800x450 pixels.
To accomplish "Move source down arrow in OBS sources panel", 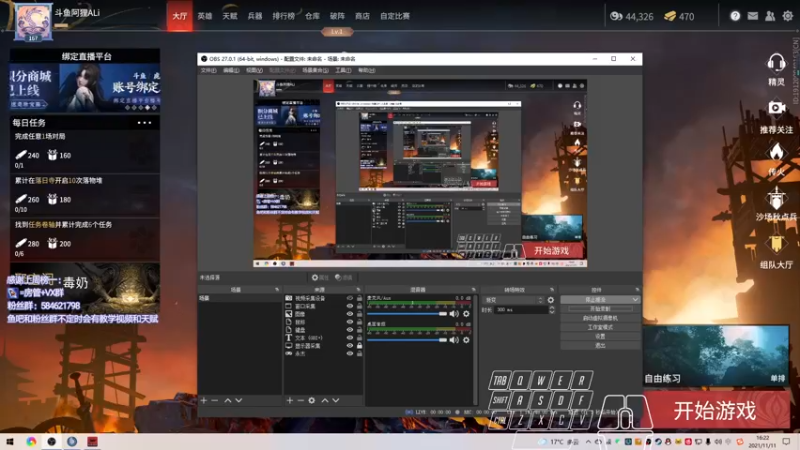I will [336, 401].
